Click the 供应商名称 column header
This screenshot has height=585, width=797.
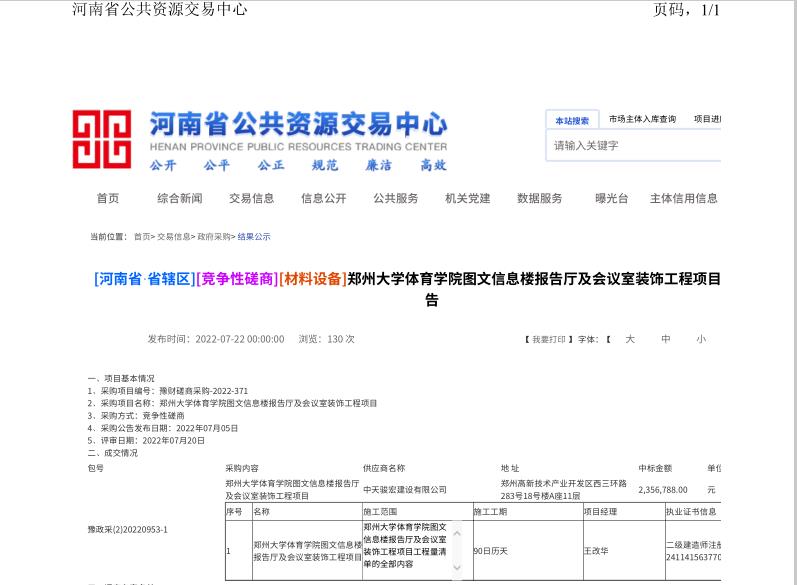point(384,468)
